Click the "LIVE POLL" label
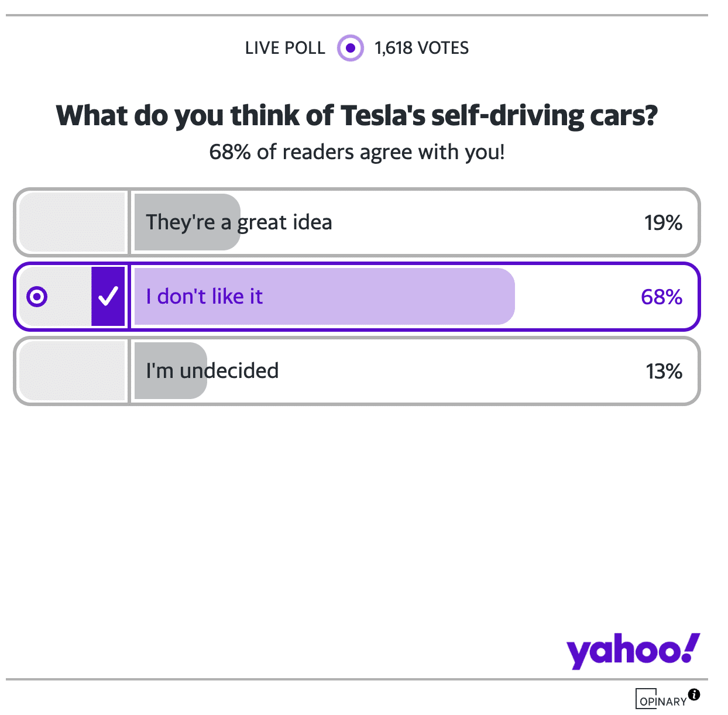The width and height of the screenshot is (728, 715). click(285, 48)
